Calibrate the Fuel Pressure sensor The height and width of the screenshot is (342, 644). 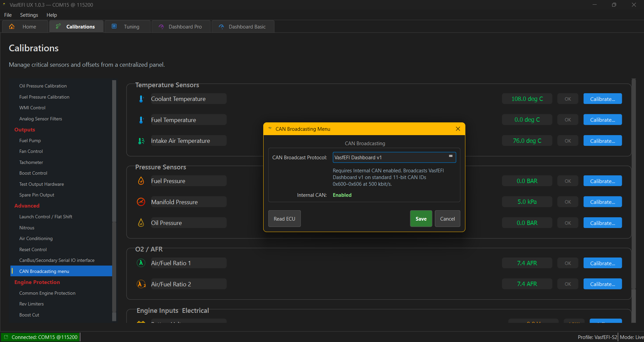602,181
